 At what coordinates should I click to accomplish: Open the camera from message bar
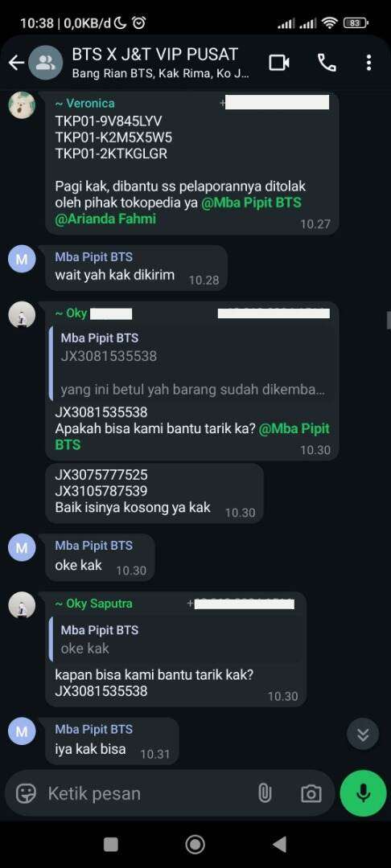311,793
